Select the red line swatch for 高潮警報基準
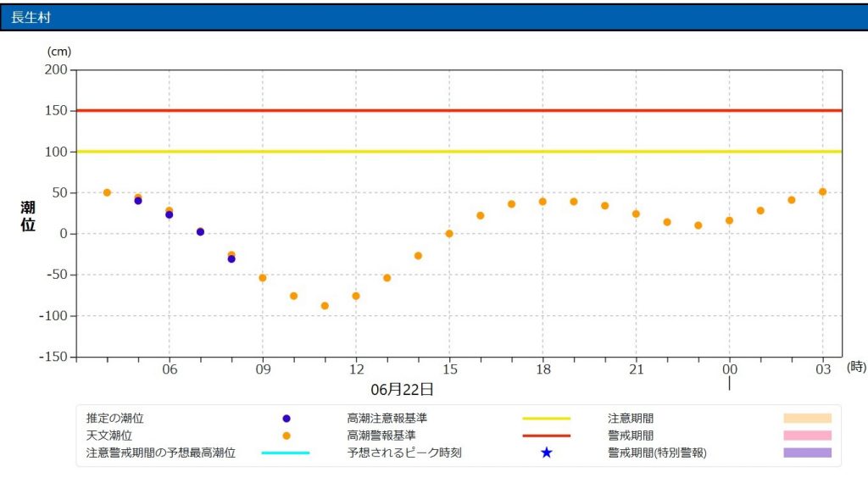This screenshot has width=868, height=483. 547,436
